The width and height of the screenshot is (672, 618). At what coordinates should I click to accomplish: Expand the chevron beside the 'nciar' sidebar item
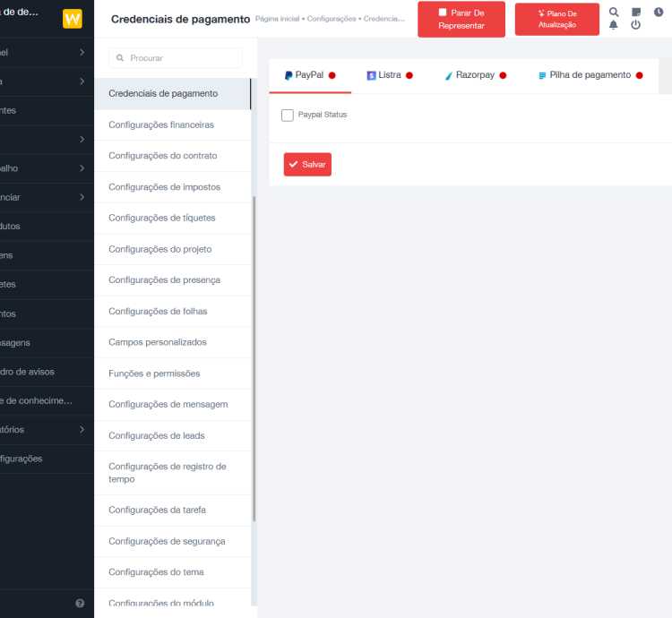point(82,197)
